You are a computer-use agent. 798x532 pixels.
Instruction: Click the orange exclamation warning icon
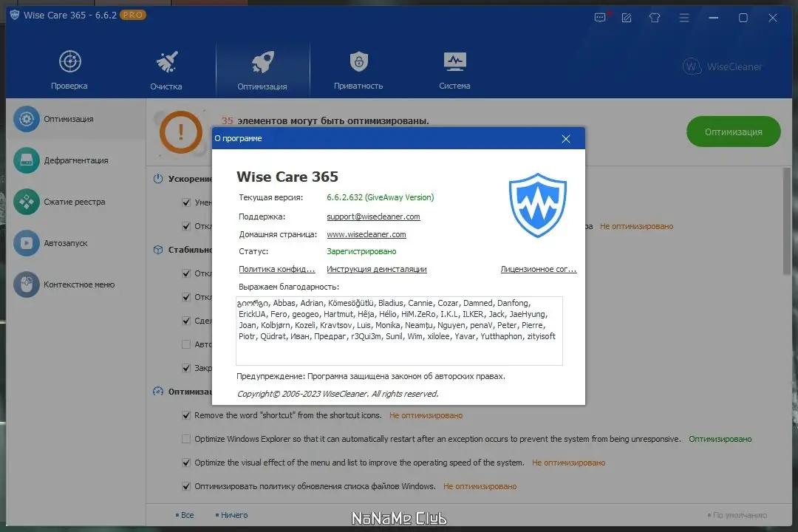(181, 132)
